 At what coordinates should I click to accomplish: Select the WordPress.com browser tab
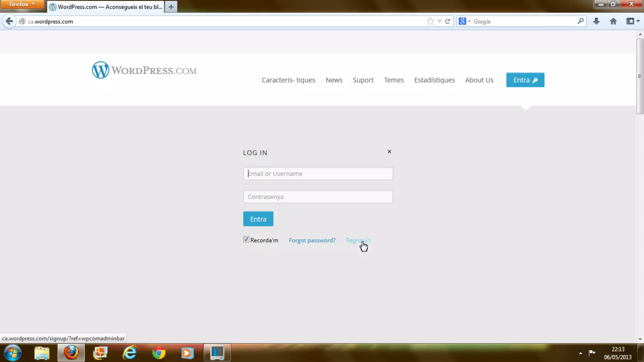106,7
